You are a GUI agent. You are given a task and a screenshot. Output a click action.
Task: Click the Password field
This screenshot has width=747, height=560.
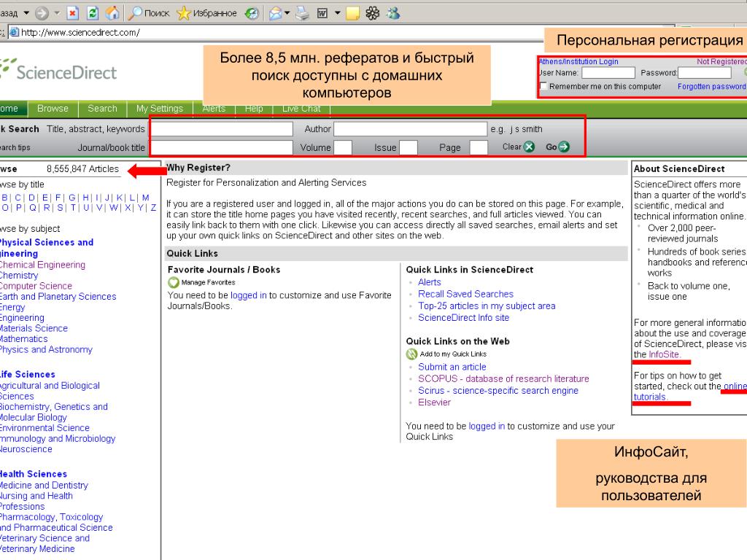(705, 73)
